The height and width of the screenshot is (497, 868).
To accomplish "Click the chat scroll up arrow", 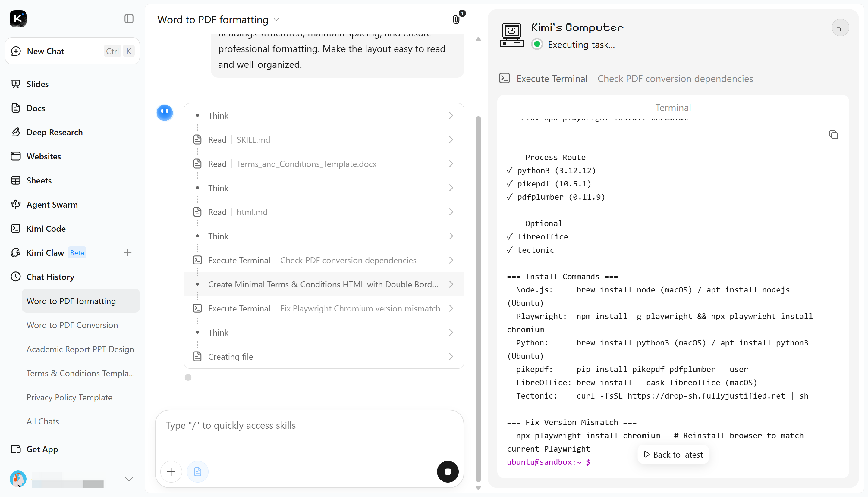I will pos(478,39).
